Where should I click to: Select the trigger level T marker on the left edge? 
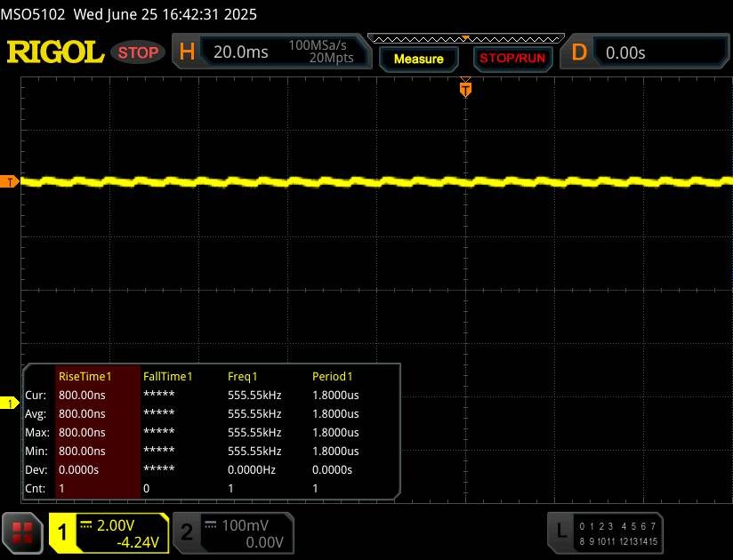10,181
